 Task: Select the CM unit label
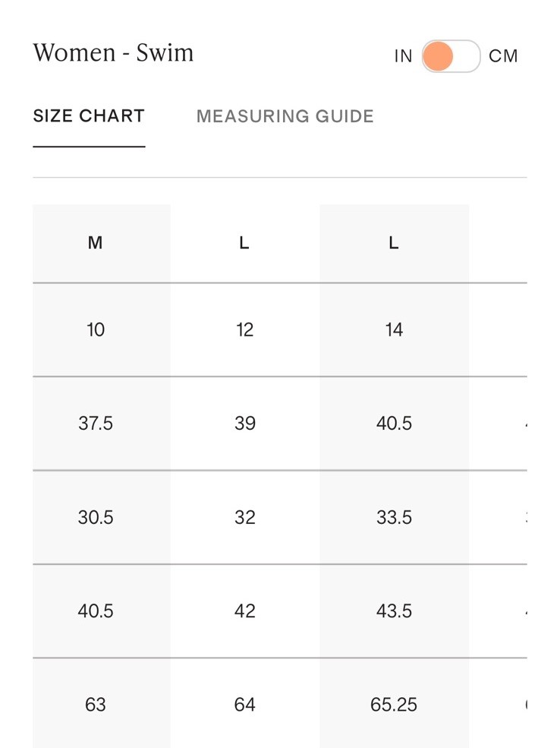click(503, 56)
